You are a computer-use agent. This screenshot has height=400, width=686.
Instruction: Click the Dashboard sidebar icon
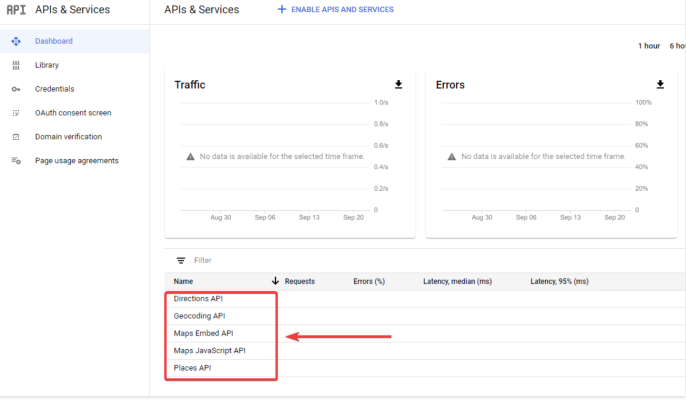click(16, 41)
